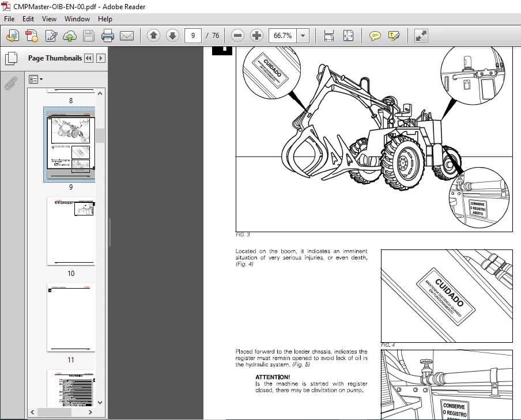
Task: Click the Sign document pen icon
Action: pyautogui.click(x=51, y=36)
